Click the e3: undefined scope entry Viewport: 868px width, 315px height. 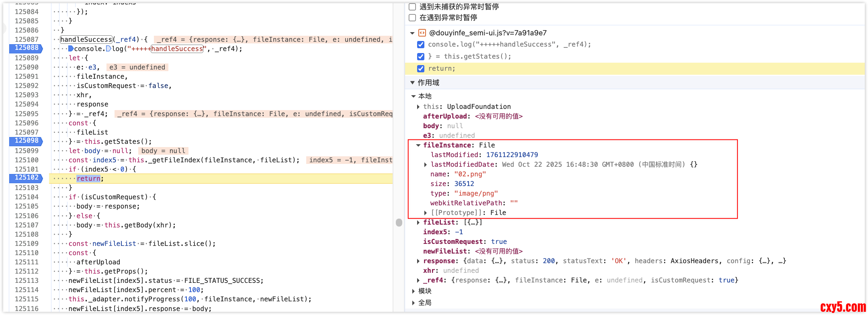tap(449, 136)
